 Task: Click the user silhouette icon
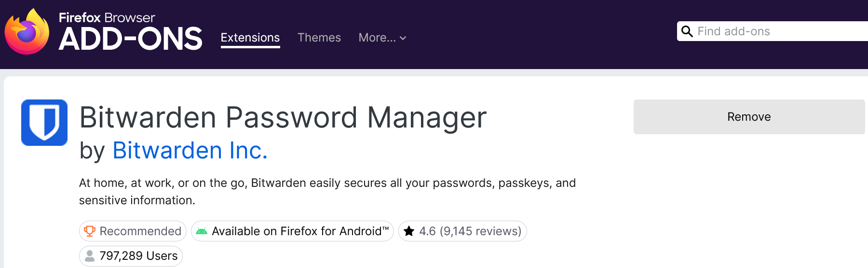coord(90,256)
